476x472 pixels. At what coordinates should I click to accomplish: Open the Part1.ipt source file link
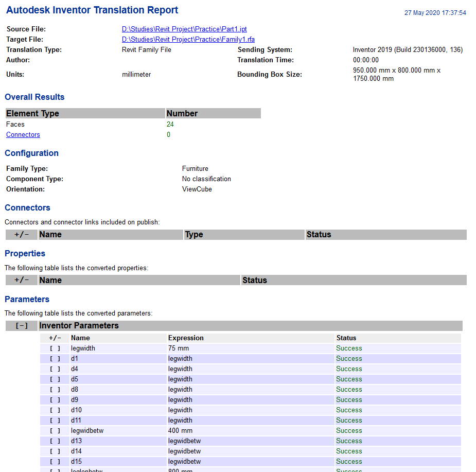coord(184,29)
